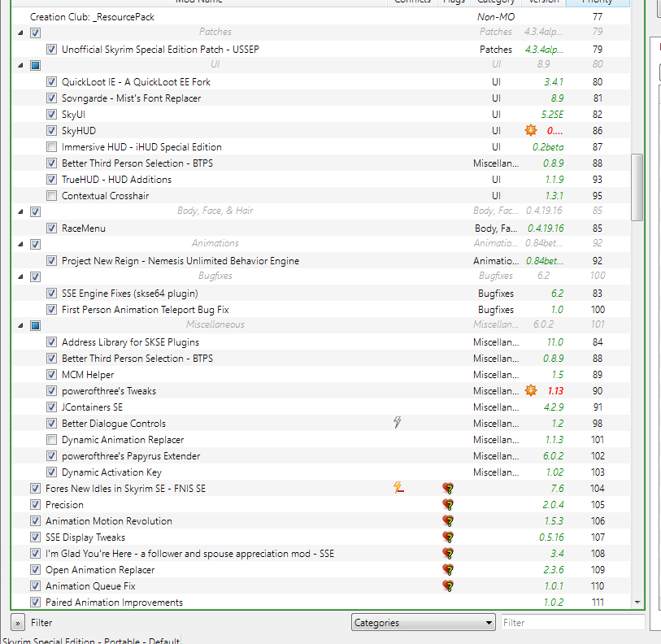Click version 5.2SE of SkyUI

[552, 115]
